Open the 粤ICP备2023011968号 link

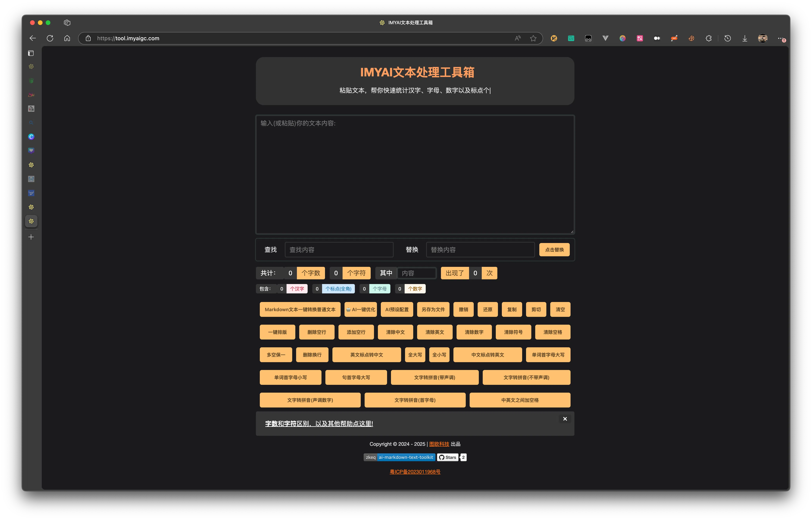[x=415, y=471]
